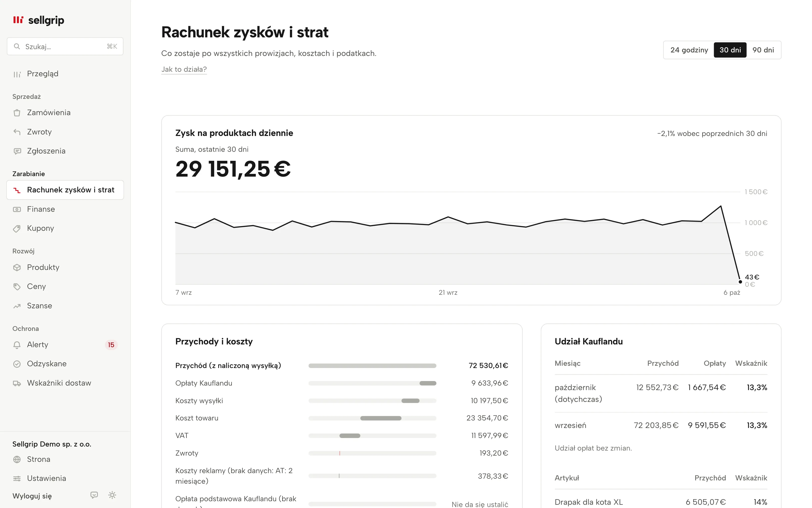Click Wyloguj się

pos(32,496)
